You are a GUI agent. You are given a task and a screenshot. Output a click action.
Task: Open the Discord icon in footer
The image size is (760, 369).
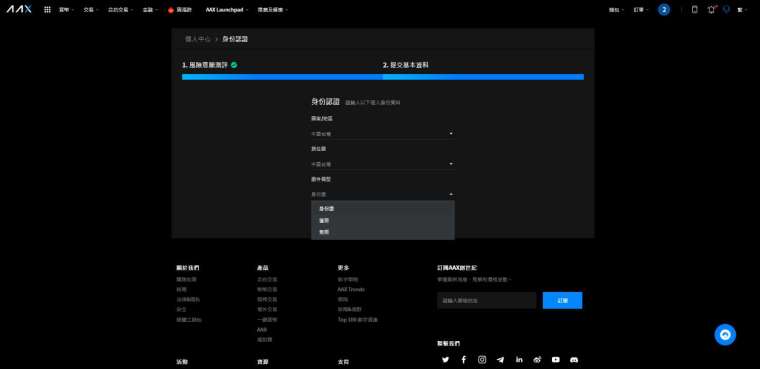574,359
